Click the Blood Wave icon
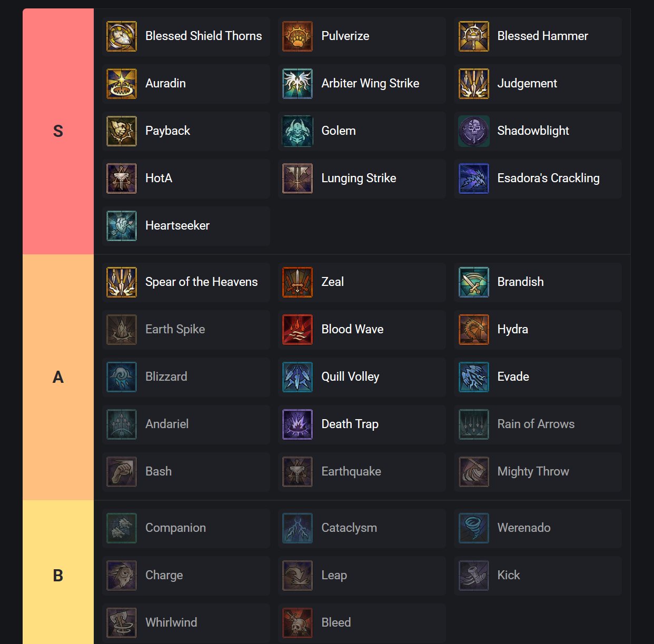Viewport: 654px width, 644px height. pos(298,330)
